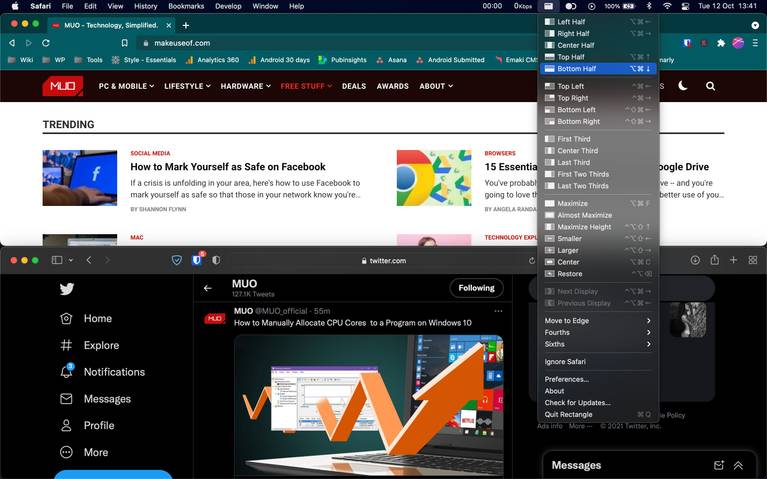Open the Extensions puzzle icon
The width and height of the screenshot is (767, 479).
721,43
